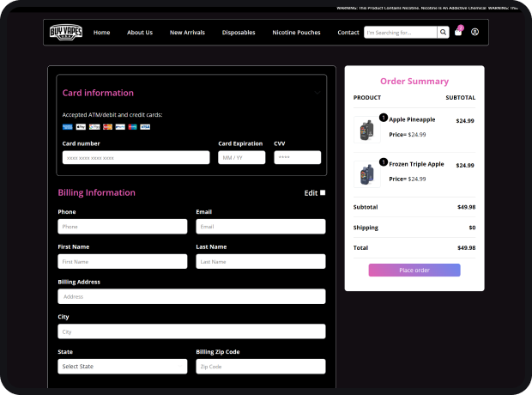Image resolution: width=532 pixels, height=395 pixels.
Task: Click the Visa card icon
Action: (145, 127)
